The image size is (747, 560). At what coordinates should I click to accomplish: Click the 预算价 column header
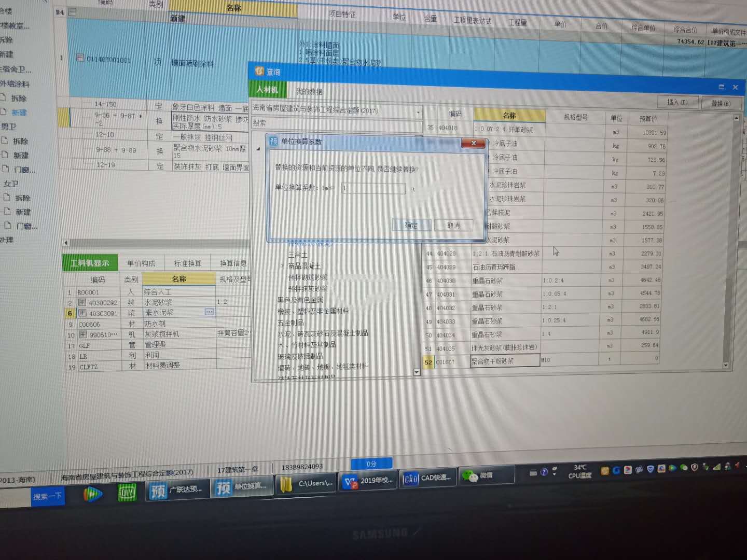[x=648, y=119]
